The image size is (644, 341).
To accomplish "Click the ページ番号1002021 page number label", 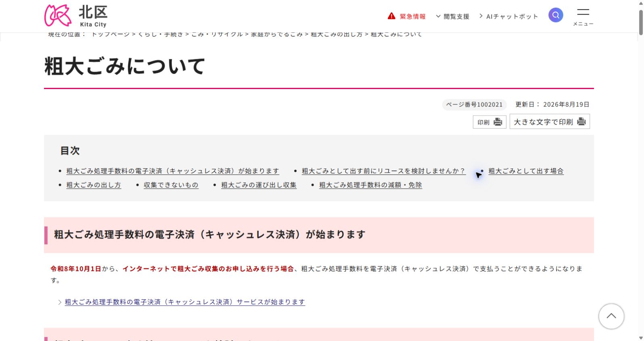I will pos(475,105).
